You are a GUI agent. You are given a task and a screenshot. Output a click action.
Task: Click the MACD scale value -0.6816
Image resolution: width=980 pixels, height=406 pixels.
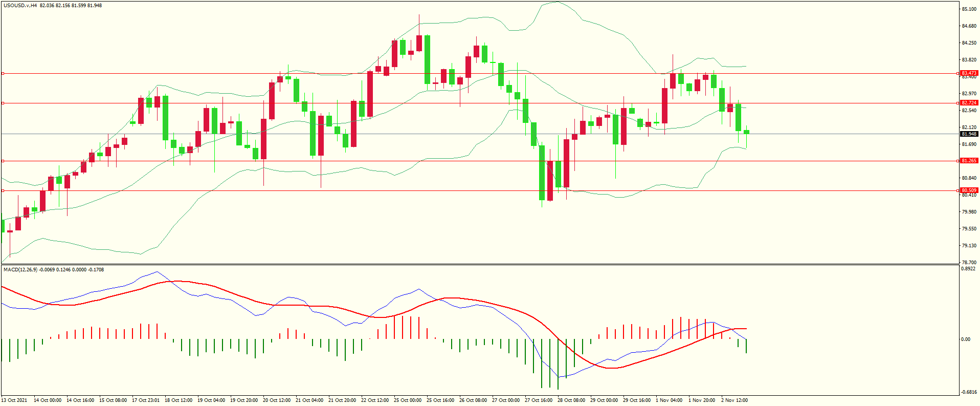(x=969, y=392)
